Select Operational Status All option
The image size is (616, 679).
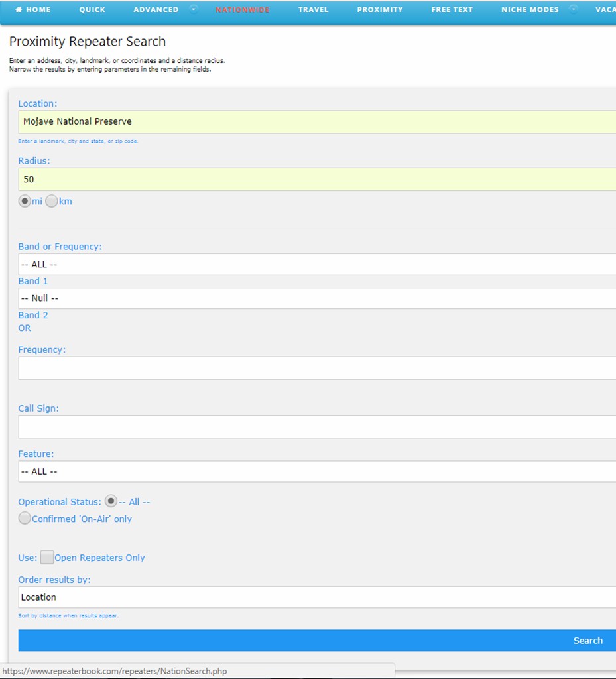[111, 501]
